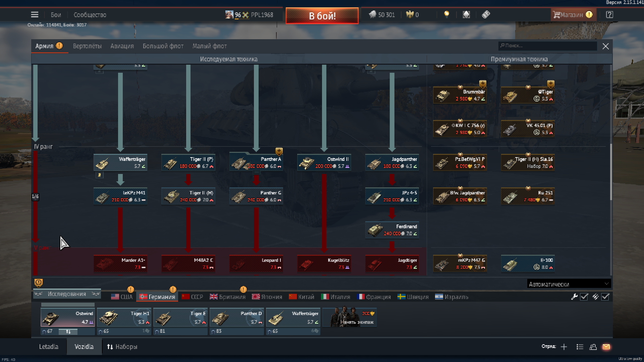
Task: Select the premium E-100 vehicle
Action: pos(528,264)
